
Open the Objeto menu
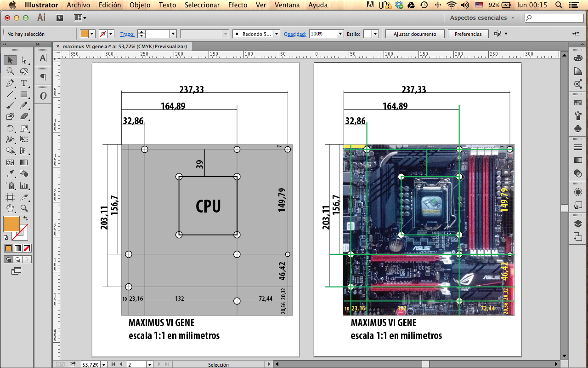coord(140,5)
